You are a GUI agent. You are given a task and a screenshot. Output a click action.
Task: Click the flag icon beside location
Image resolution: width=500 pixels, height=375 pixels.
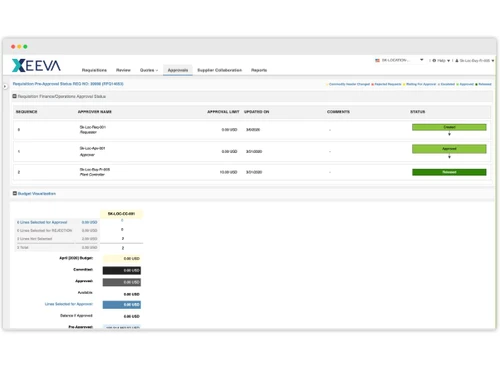click(x=377, y=60)
